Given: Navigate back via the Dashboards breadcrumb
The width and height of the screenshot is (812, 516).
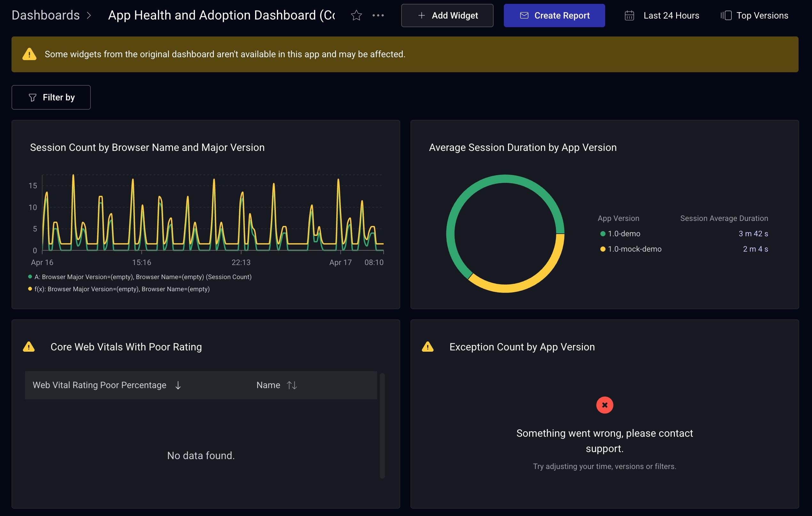Looking at the screenshot, I should point(45,15).
